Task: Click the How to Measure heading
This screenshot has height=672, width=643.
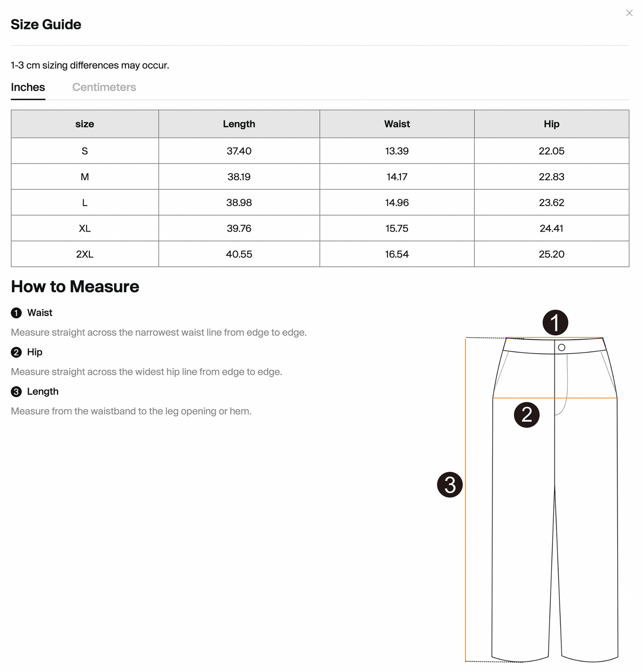Action: point(75,286)
